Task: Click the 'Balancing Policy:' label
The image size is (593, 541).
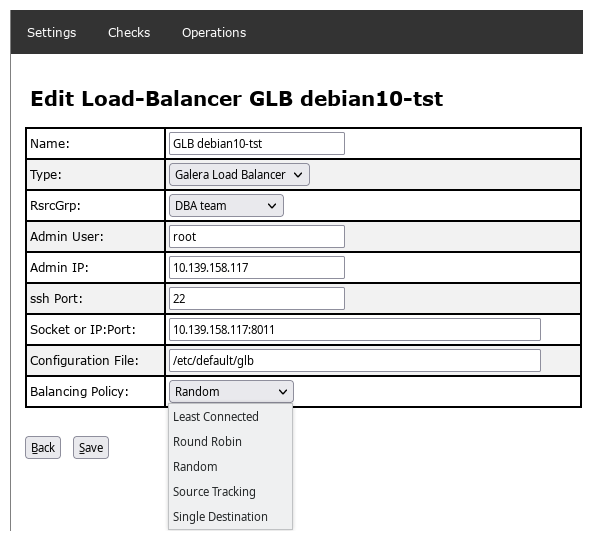Action: tap(79, 392)
